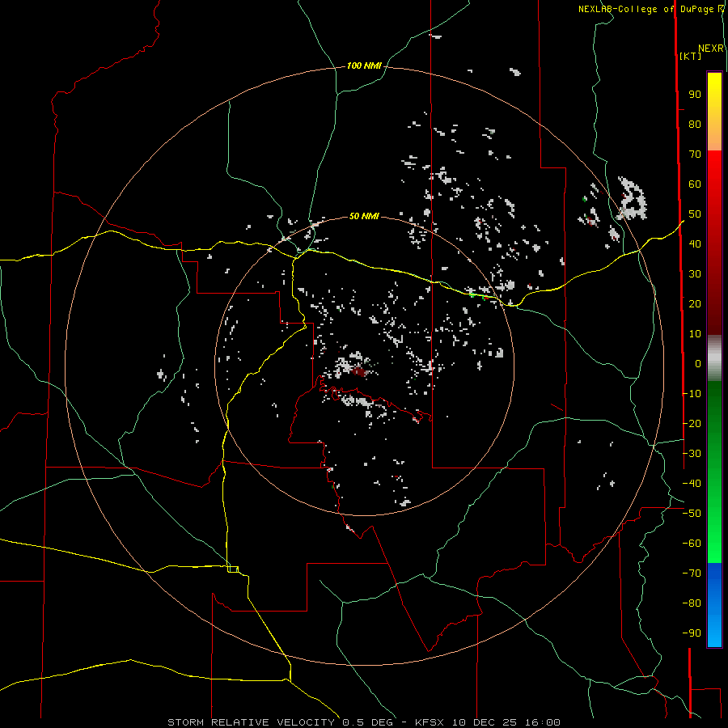The height and width of the screenshot is (728, 728).
Task: Click the NEXR text above color scale
Action: pos(711,49)
